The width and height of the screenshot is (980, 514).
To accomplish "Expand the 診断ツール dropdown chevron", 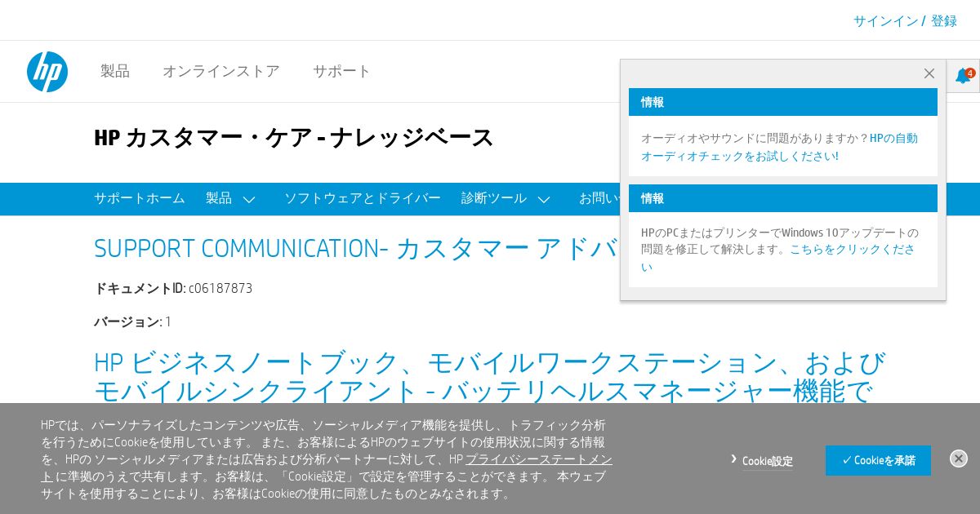I will click(x=544, y=199).
